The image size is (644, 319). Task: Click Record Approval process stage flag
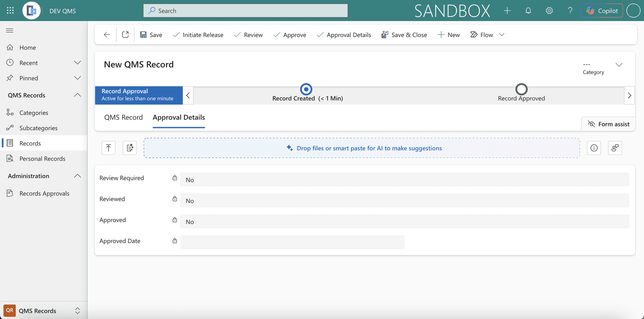139,95
